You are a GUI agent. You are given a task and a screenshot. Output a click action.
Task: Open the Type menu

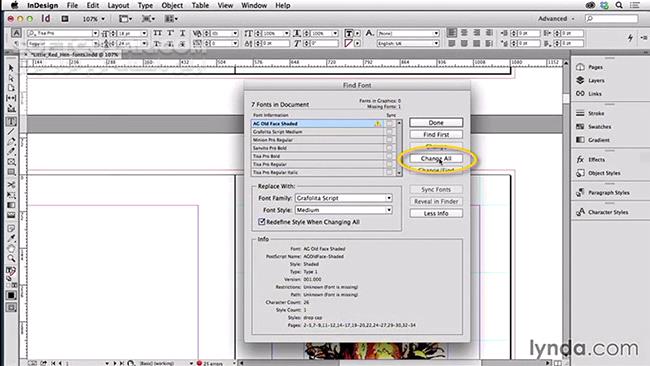tap(145, 5)
